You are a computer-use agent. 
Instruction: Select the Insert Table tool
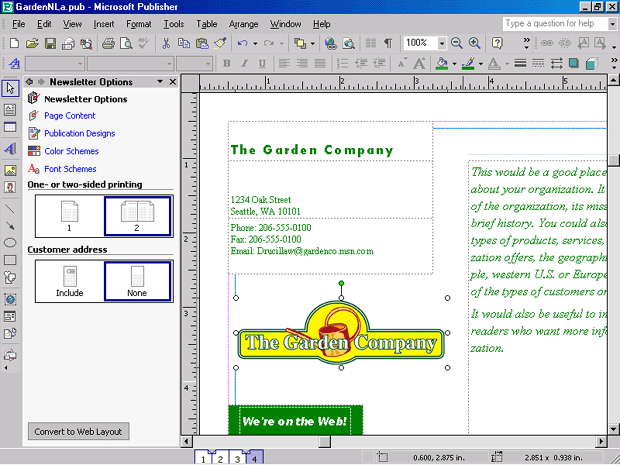tap(10, 127)
